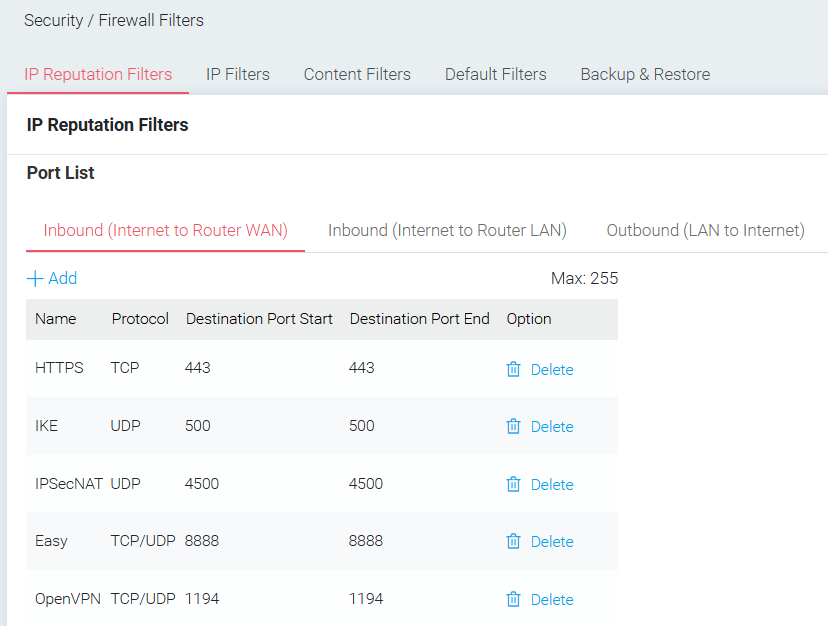Click trash icon in IKE row
Screen dimensions: 828x626
coord(513,426)
